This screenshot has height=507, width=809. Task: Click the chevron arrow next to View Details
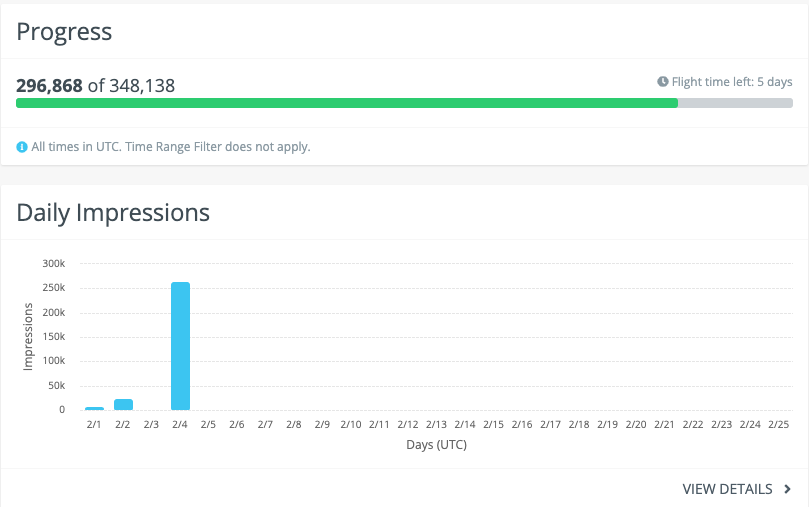point(788,489)
